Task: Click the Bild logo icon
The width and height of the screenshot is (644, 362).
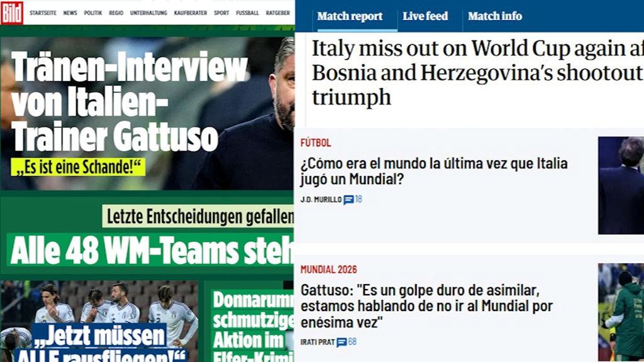Action: (x=12, y=13)
